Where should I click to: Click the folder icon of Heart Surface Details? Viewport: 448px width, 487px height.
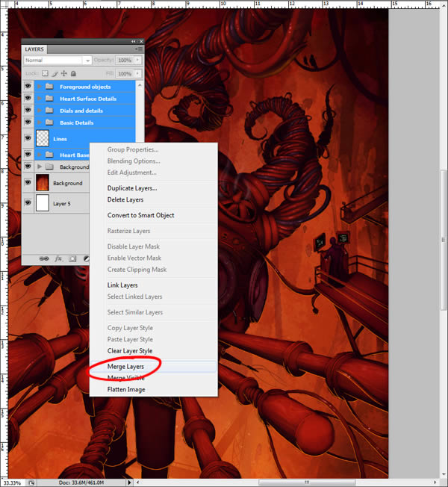[49, 99]
